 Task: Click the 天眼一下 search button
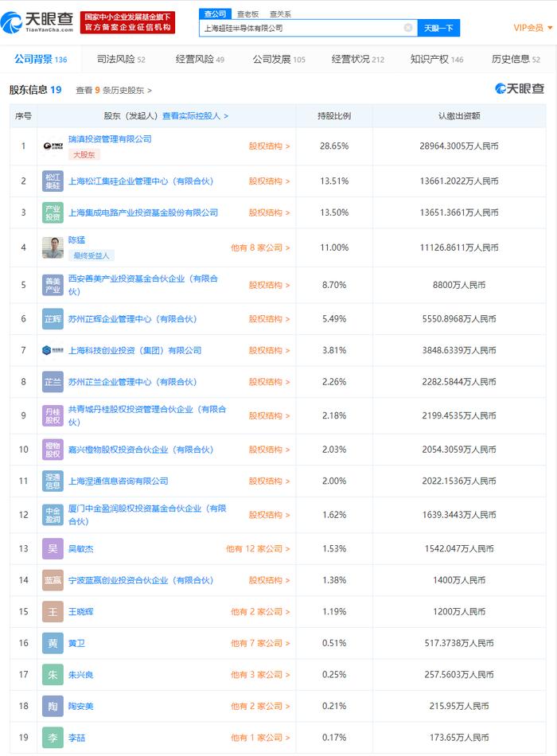pos(438,28)
